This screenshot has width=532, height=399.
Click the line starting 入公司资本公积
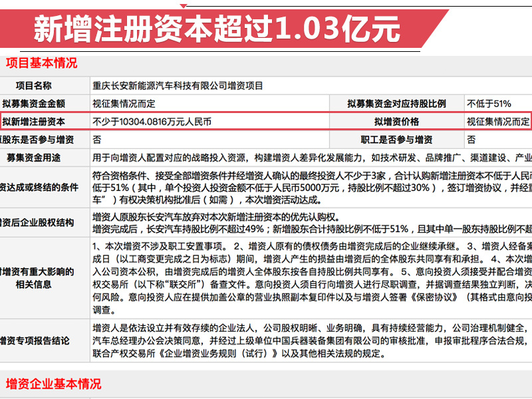click(312, 272)
